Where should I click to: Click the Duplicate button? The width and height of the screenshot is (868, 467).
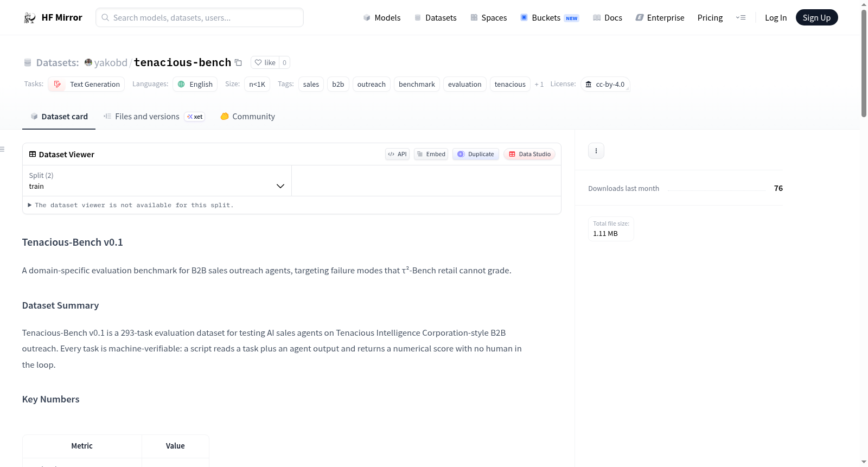(x=476, y=154)
